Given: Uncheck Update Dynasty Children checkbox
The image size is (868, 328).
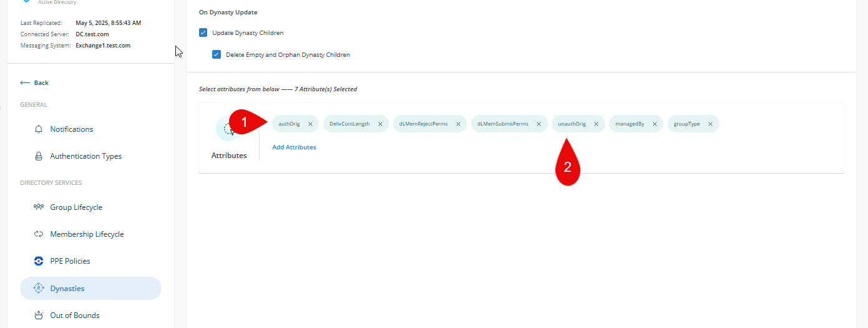Looking at the screenshot, I should pyautogui.click(x=203, y=32).
